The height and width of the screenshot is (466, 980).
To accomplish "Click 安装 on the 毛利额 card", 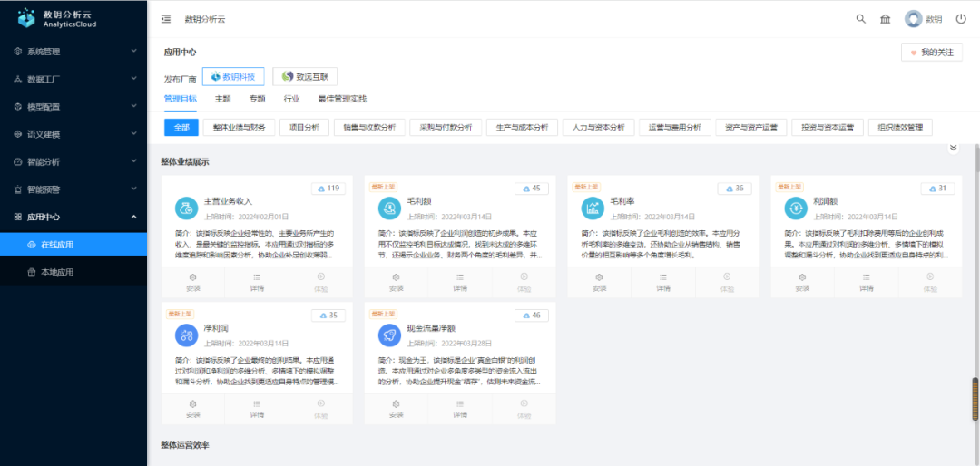I will point(396,282).
